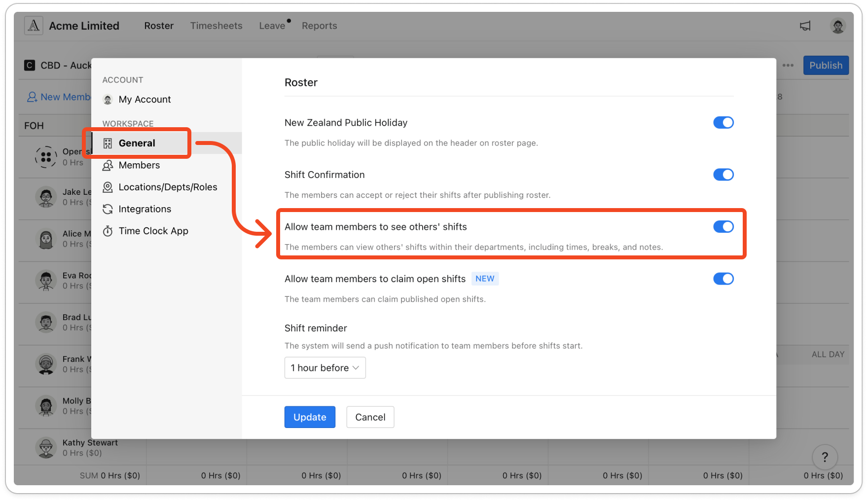Viewport: 868px width, 501px height.
Task: Open the Reports tab
Action: [320, 26]
